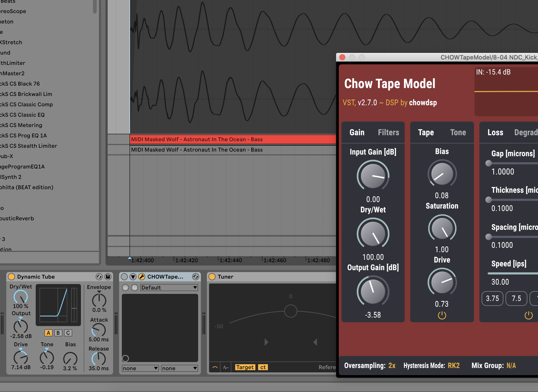Toggle the Tape section power icon
The width and height of the screenshot is (538, 392).
tap(442, 315)
